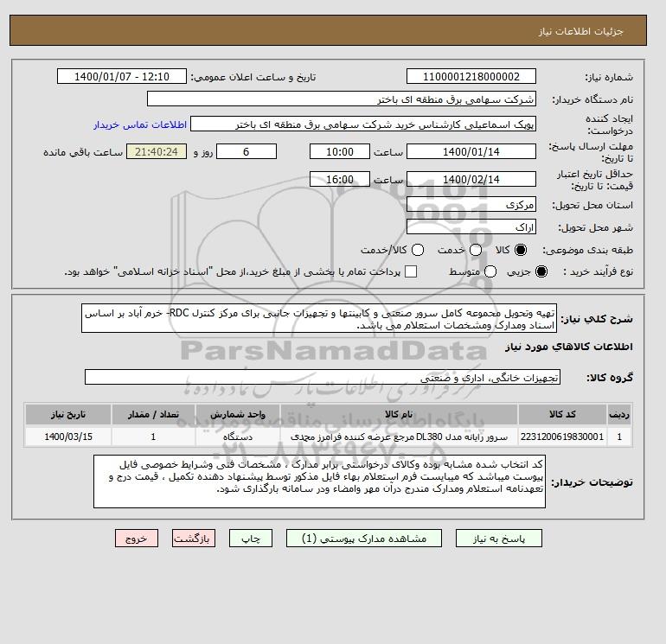The width and height of the screenshot is (666, 644).
Task: Click نام کالا column header
Action: [399, 414]
